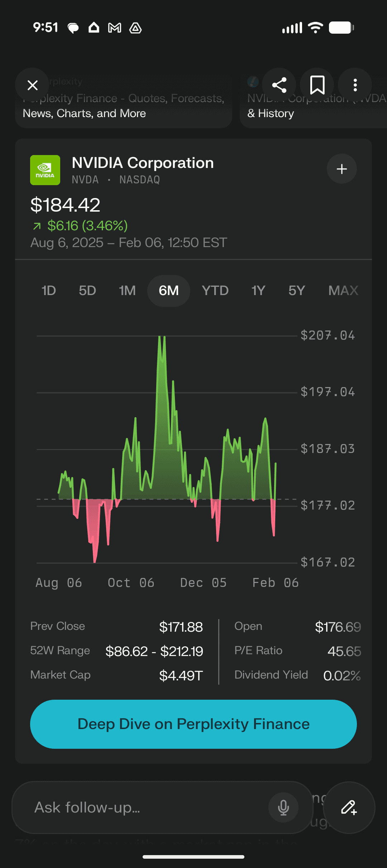Select the 1Y time range
The width and height of the screenshot is (387, 868).
tap(258, 291)
